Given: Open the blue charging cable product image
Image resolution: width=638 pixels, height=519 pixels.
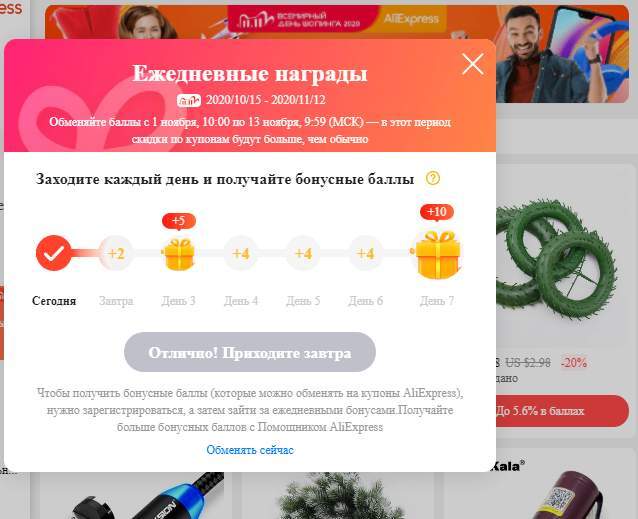Looking at the screenshot, I should pos(132,496).
